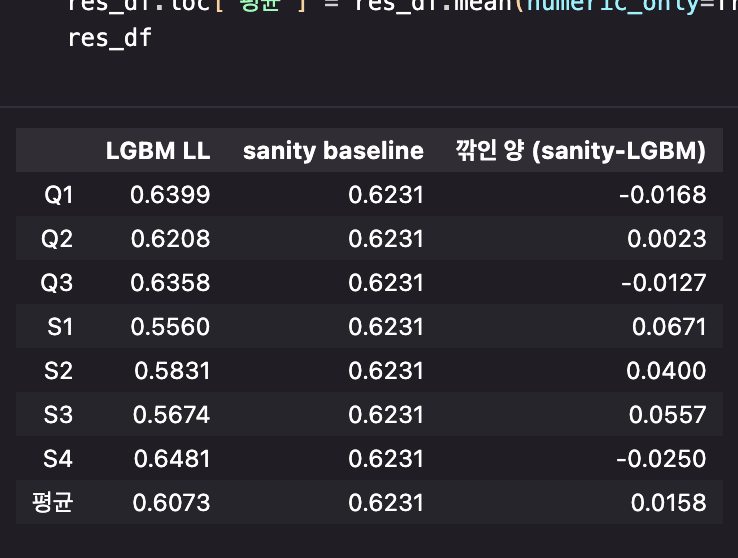Screen dimensions: 738x558
Task: Click the difference value 0.0557
Action: 668,415
